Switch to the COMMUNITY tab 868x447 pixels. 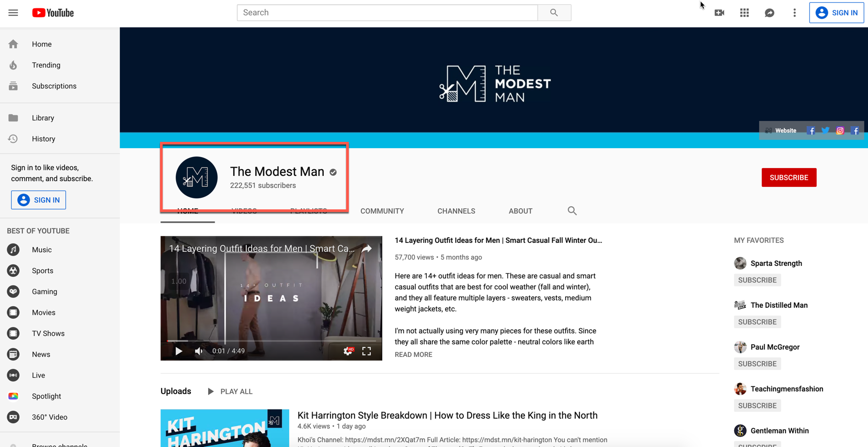(382, 211)
